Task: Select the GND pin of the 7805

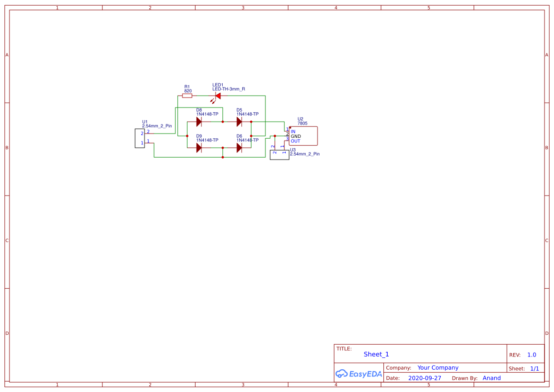Action: (295, 136)
